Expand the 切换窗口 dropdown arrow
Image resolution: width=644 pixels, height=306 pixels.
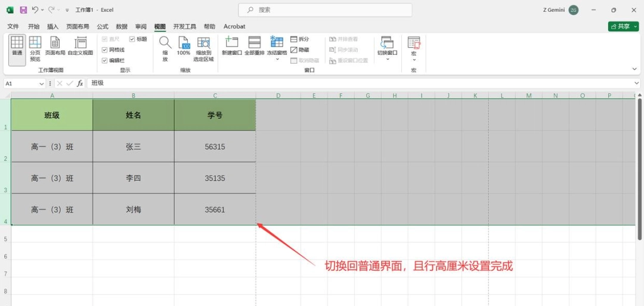[388, 60]
